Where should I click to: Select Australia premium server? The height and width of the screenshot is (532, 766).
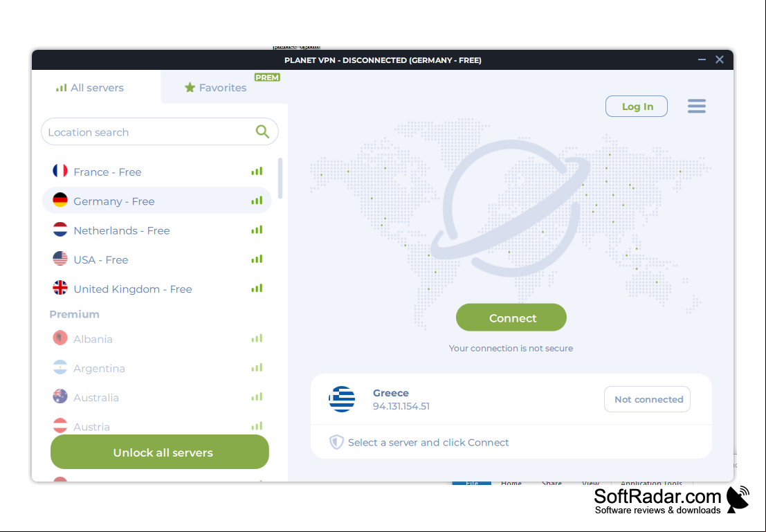[x=157, y=396]
